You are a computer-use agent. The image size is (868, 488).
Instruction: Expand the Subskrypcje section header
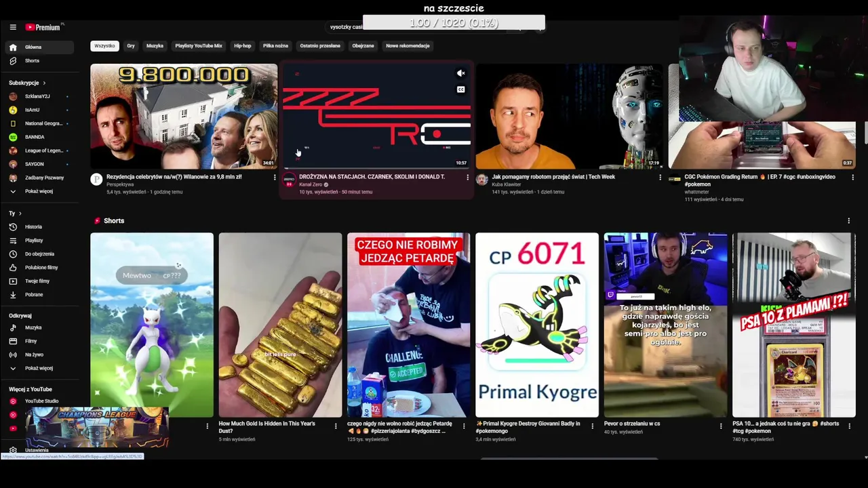(27, 83)
